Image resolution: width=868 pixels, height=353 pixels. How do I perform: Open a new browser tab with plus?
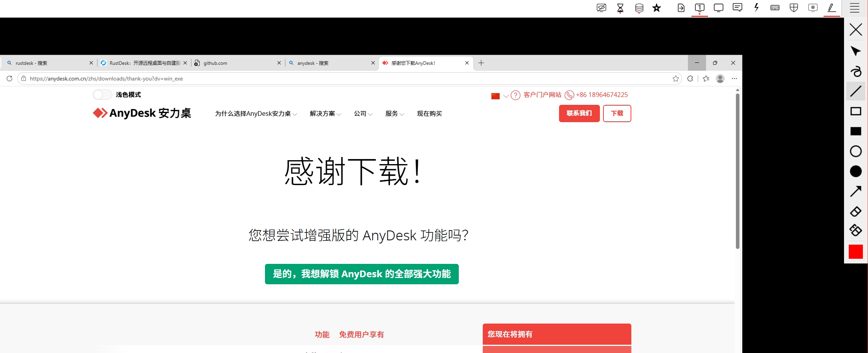click(x=481, y=63)
